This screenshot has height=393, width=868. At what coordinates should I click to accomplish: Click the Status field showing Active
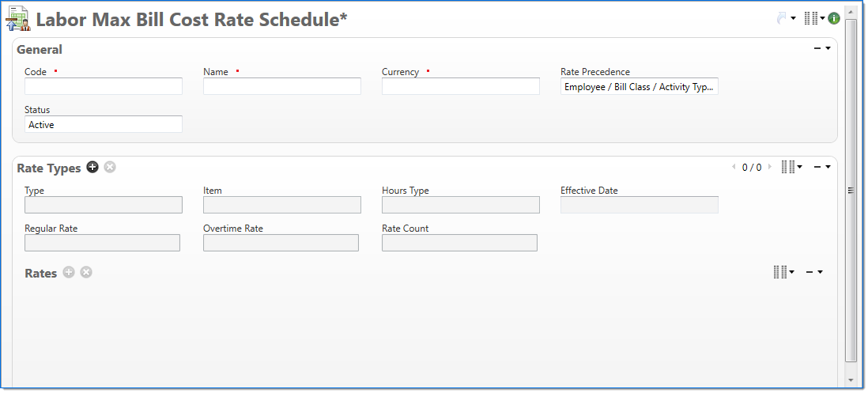[x=104, y=124]
